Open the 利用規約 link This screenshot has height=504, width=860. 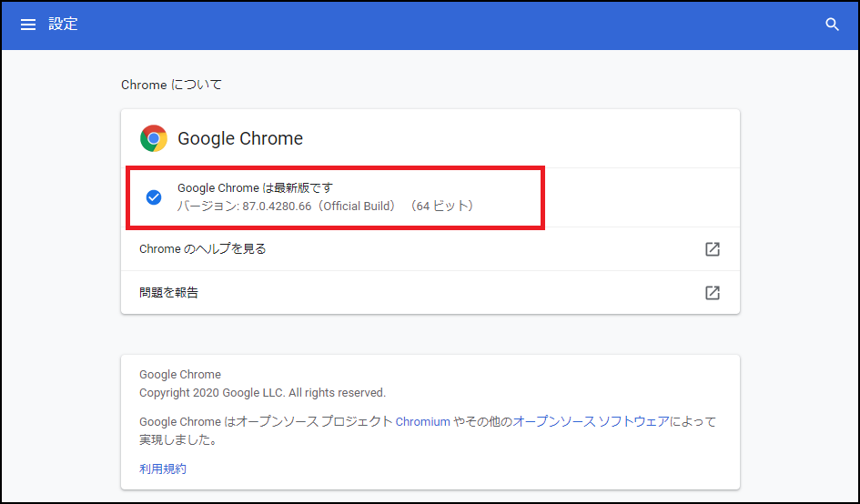pyautogui.click(x=163, y=469)
